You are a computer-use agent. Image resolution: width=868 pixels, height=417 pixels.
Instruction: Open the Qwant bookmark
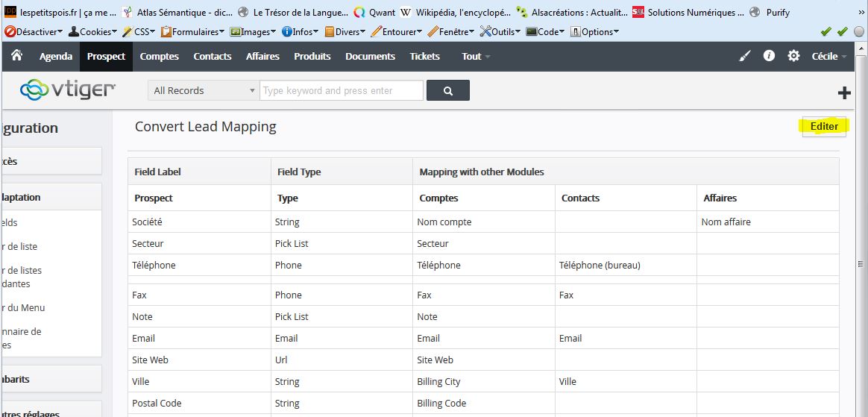pyautogui.click(x=374, y=12)
